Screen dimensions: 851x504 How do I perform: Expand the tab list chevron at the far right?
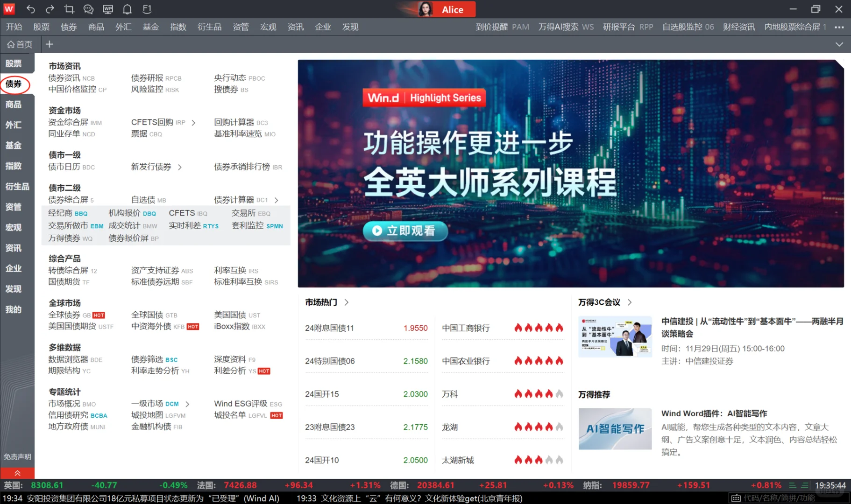(x=839, y=44)
